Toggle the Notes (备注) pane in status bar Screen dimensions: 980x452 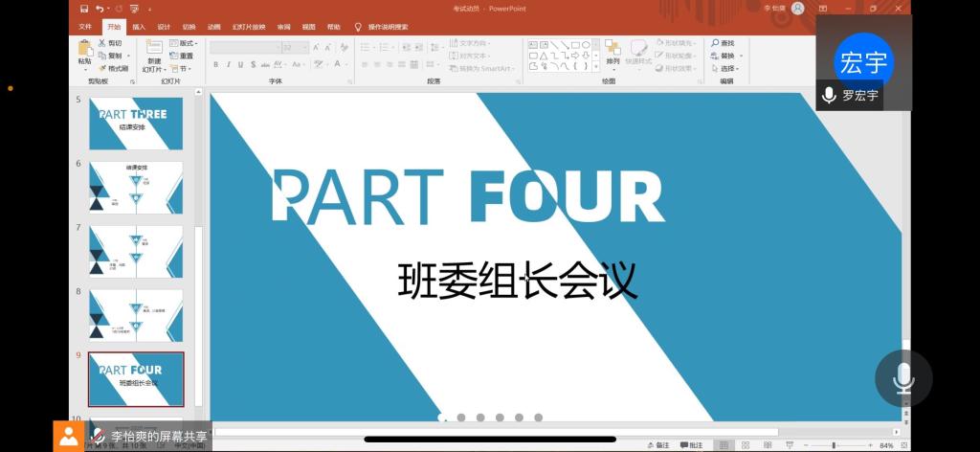pyautogui.click(x=658, y=445)
